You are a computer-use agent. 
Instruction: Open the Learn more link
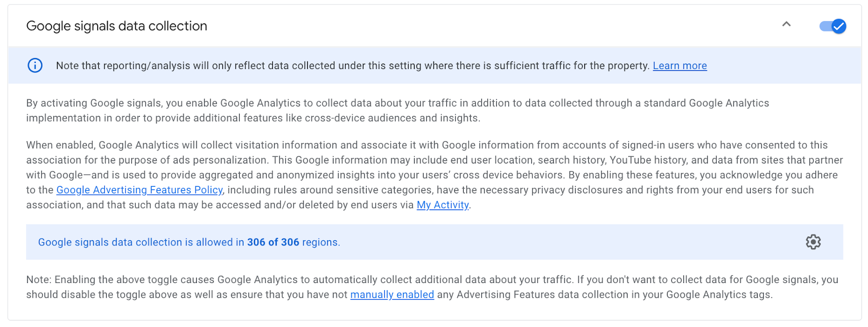[679, 66]
